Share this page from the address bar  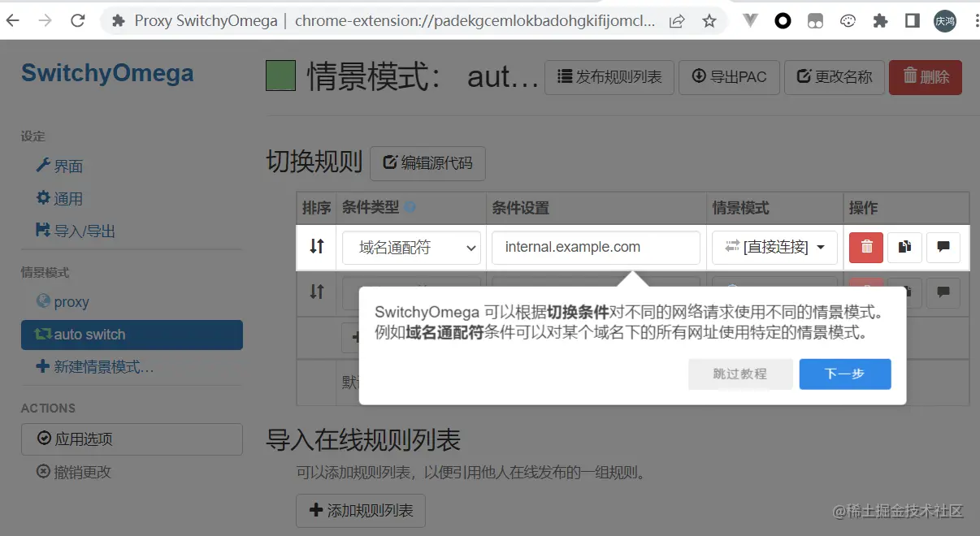[677, 21]
